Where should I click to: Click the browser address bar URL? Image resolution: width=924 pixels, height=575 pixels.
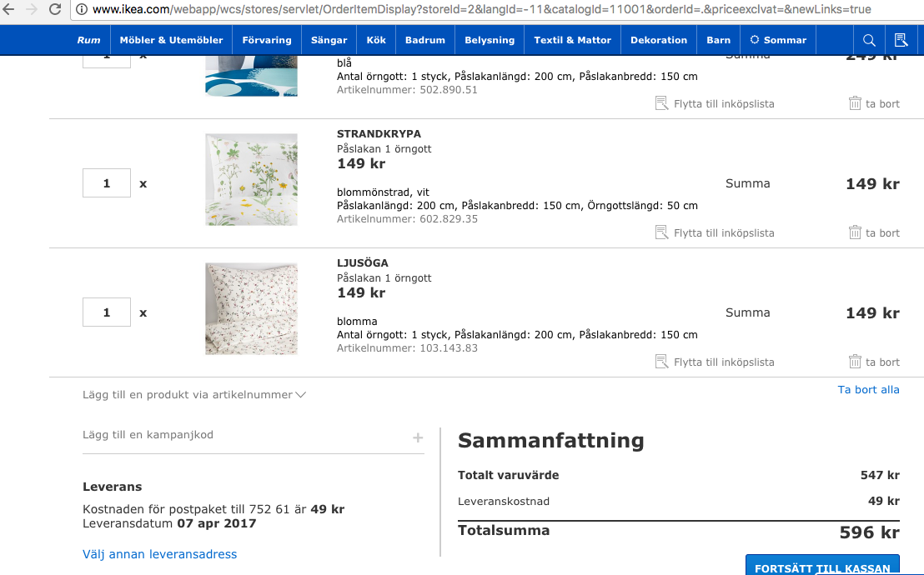[481, 9]
